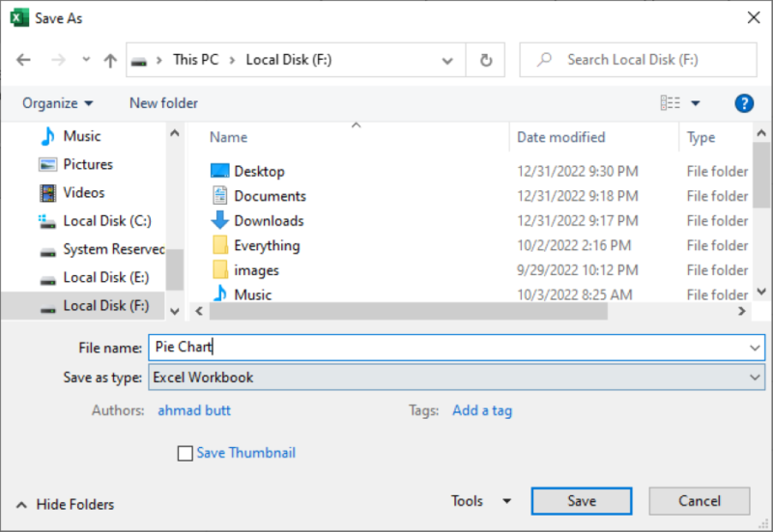
Task: Click the Add a tag link
Action: [482, 410]
